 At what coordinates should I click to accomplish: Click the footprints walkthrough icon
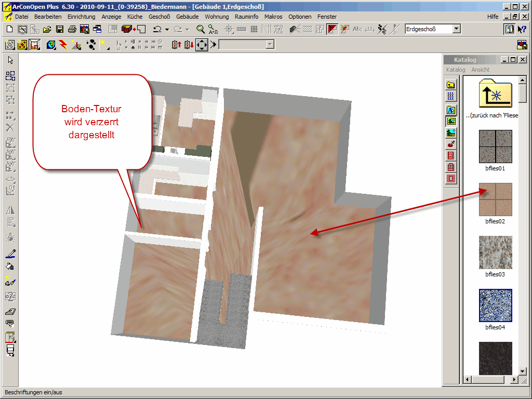coord(91,45)
